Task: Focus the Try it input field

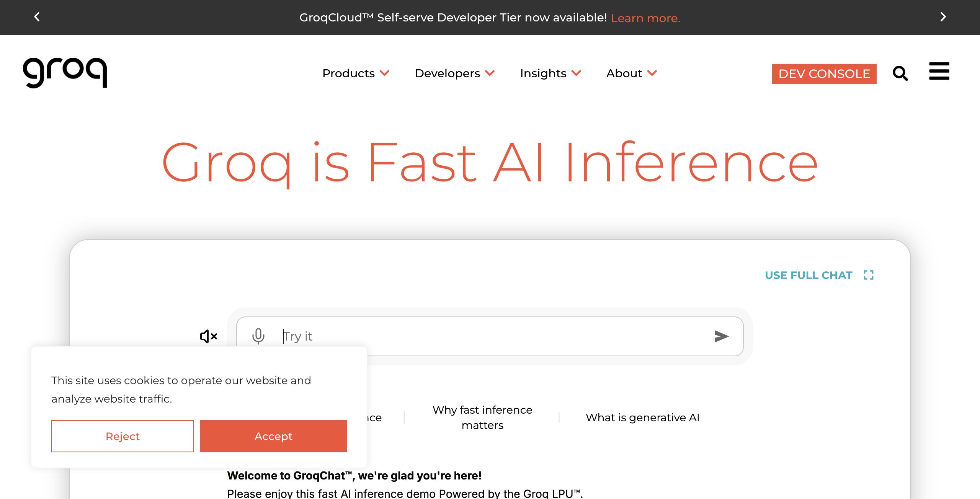Action: [x=490, y=336]
